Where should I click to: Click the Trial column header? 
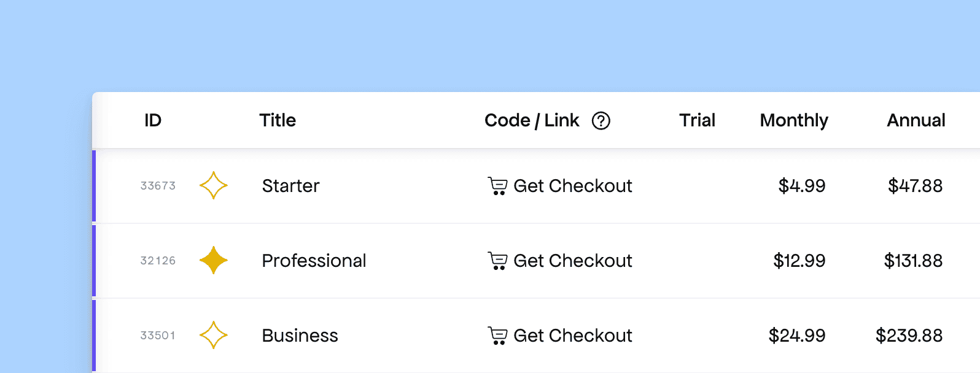pyautogui.click(x=697, y=120)
